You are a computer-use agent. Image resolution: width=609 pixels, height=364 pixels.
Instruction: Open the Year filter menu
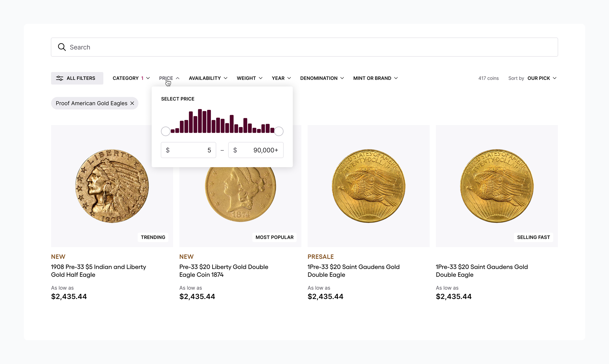click(281, 78)
